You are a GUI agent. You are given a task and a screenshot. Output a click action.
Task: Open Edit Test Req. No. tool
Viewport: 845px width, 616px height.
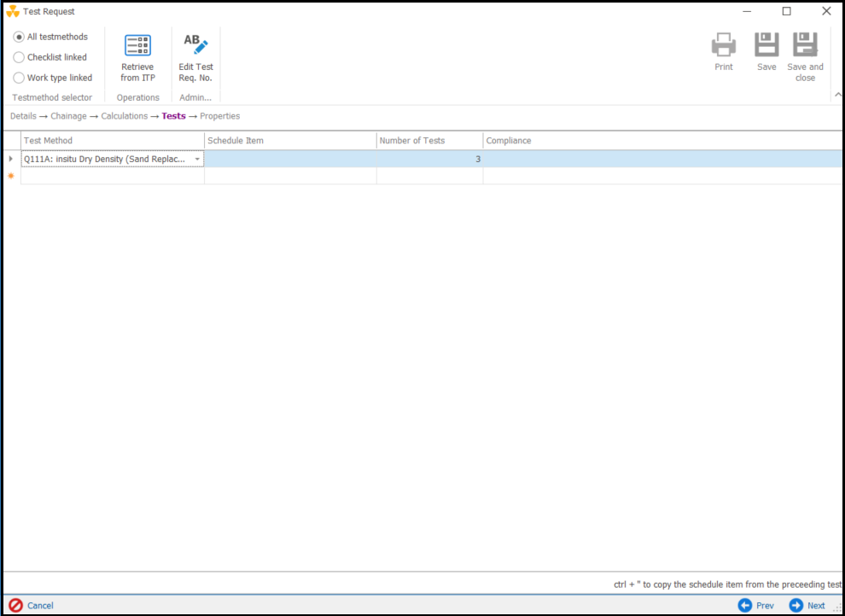pyautogui.click(x=195, y=46)
